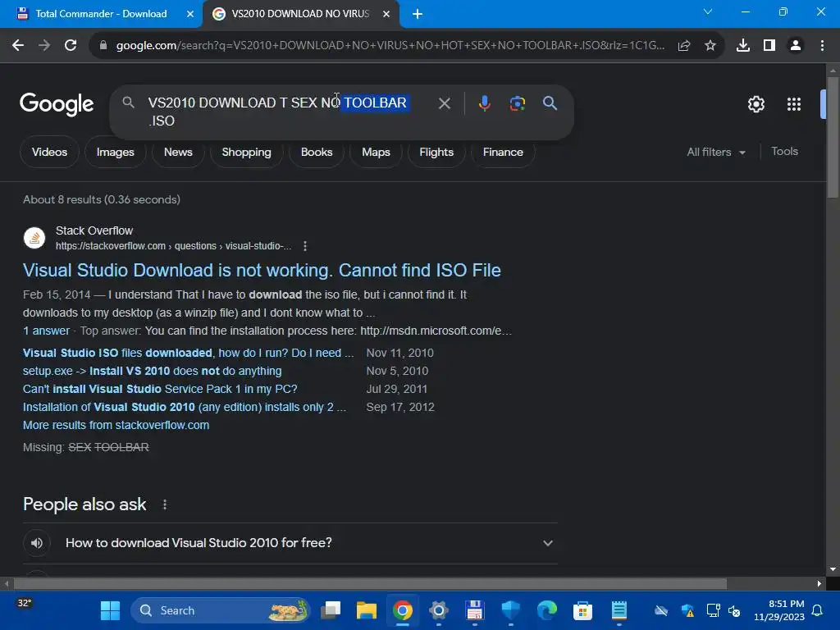Image resolution: width=840 pixels, height=630 pixels.
Task: Filter results by Images
Action: point(115,152)
